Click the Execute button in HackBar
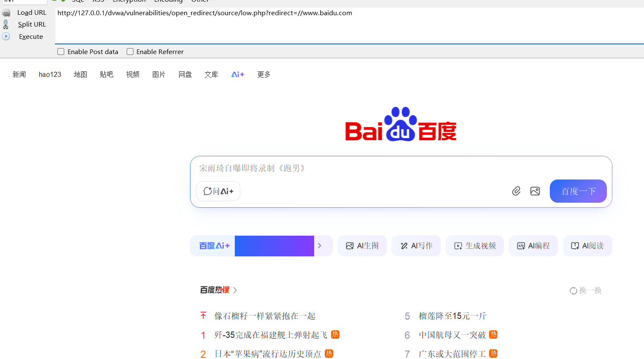 31,37
